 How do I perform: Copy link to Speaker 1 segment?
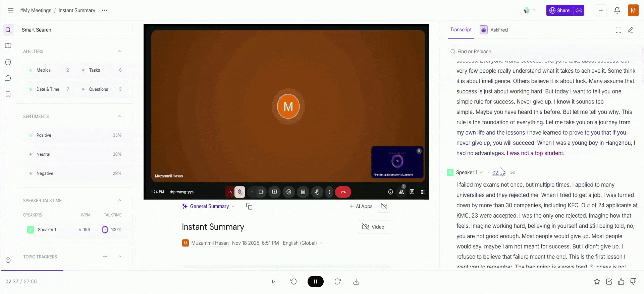pos(513,172)
